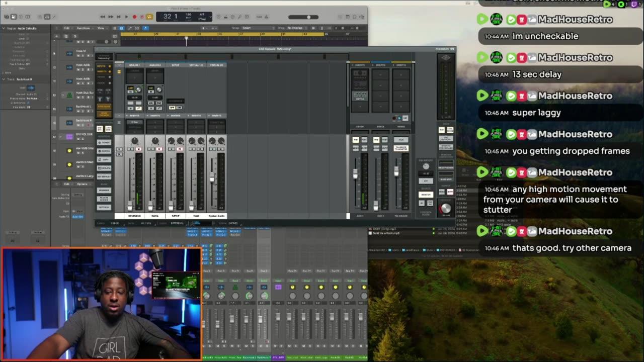Image resolution: width=644 pixels, height=362 pixels.
Task: Open the Loop Browser icon in control bar
Action: (355, 17)
